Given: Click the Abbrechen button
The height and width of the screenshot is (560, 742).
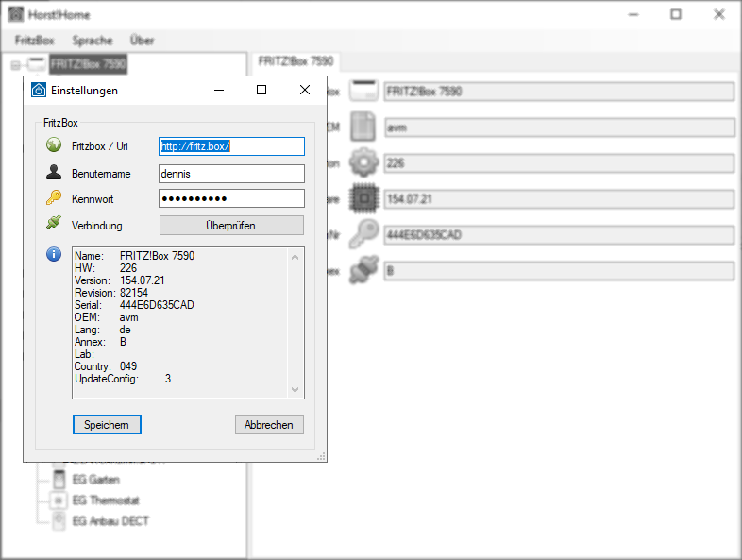Looking at the screenshot, I should pyautogui.click(x=269, y=425).
